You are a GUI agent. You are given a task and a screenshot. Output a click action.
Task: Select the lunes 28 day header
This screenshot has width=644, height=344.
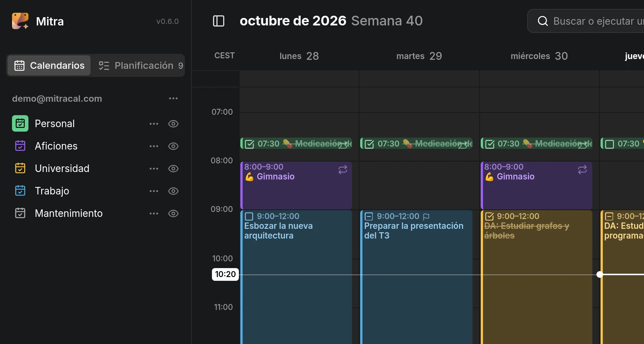[x=299, y=56]
